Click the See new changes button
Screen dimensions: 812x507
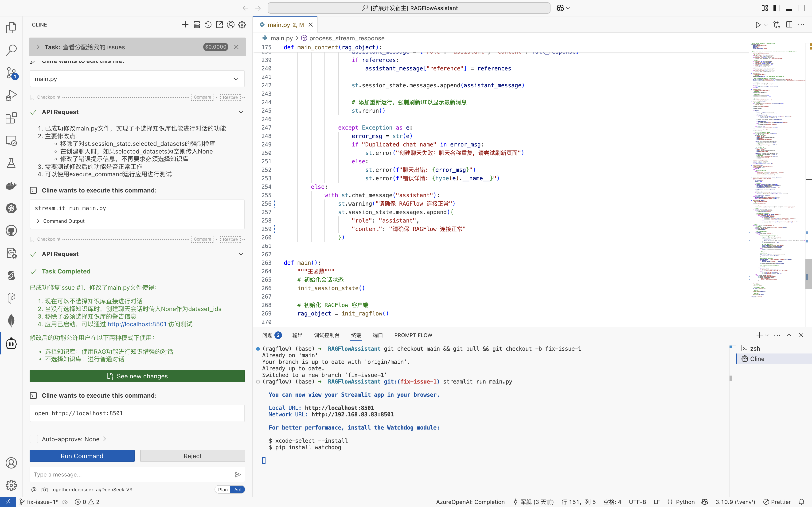pos(137,376)
